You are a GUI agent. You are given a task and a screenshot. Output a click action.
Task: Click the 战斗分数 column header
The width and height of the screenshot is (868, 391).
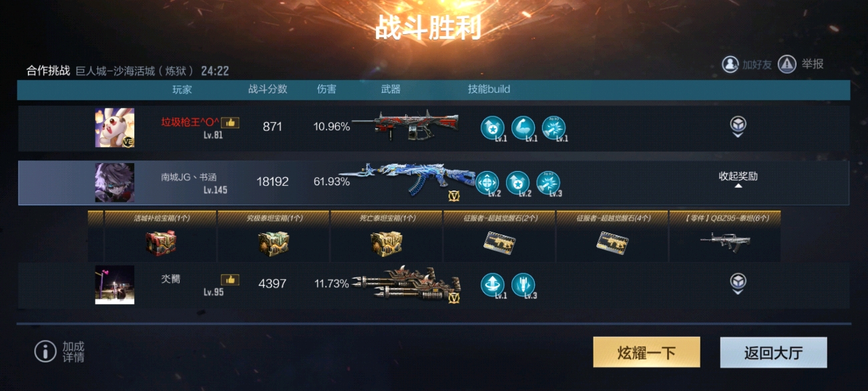[268, 90]
